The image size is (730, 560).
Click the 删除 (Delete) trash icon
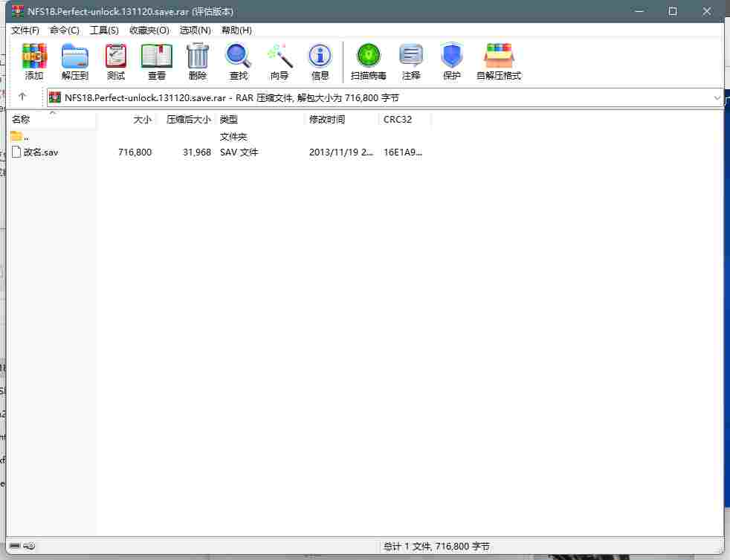(198, 62)
